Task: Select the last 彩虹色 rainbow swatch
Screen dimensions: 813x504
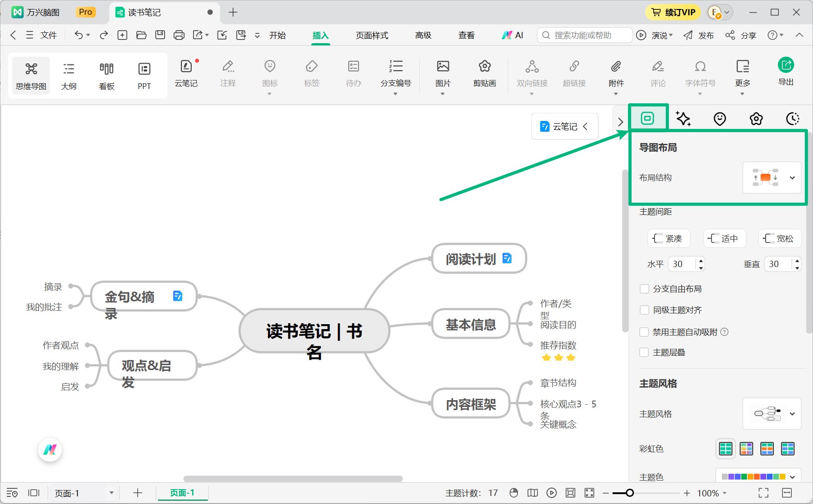Action: pyautogui.click(x=788, y=448)
